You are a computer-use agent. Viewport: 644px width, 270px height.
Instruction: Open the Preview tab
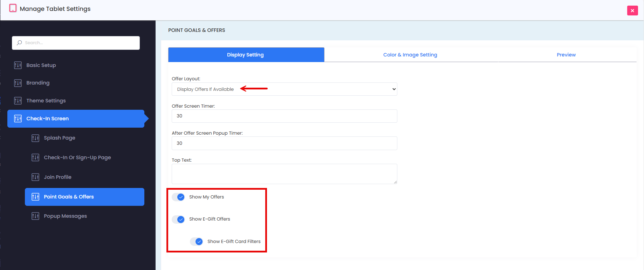[x=566, y=55]
